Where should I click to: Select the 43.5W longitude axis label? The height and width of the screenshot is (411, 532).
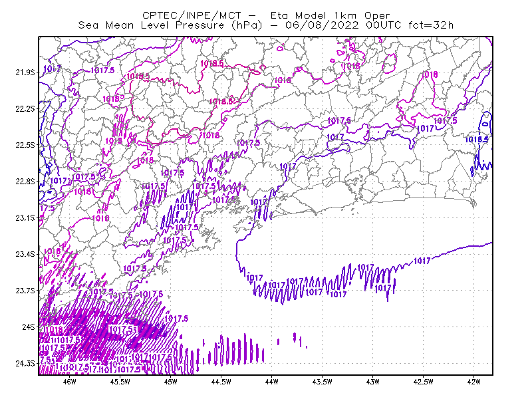coord(322,382)
